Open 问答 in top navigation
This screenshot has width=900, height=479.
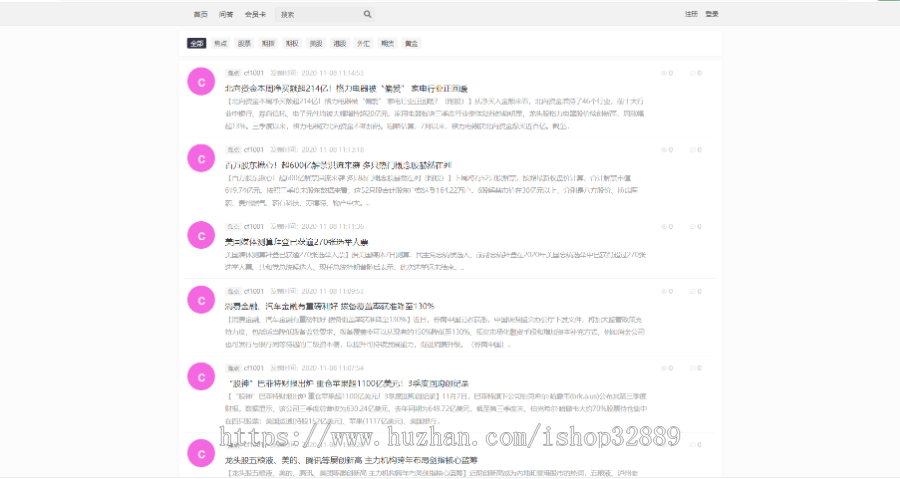point(226,14)
